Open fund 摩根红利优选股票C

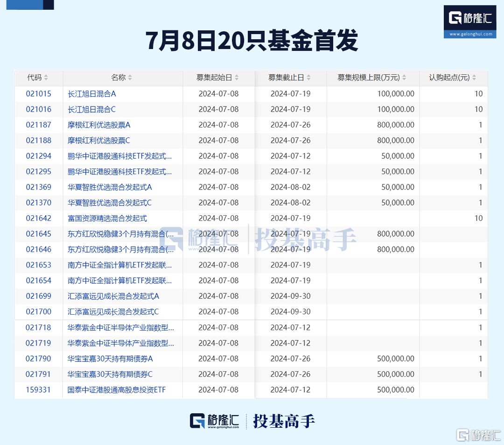tap(99, 141)
